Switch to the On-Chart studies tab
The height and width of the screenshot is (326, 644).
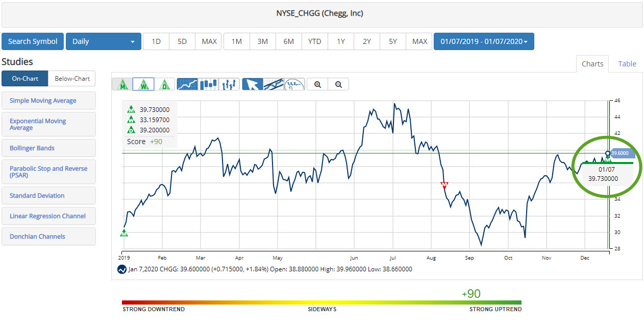pos(25,78)
